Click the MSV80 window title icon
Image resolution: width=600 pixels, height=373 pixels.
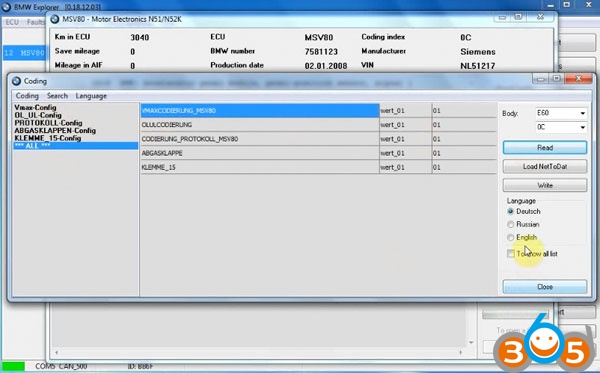pos(55,19)
